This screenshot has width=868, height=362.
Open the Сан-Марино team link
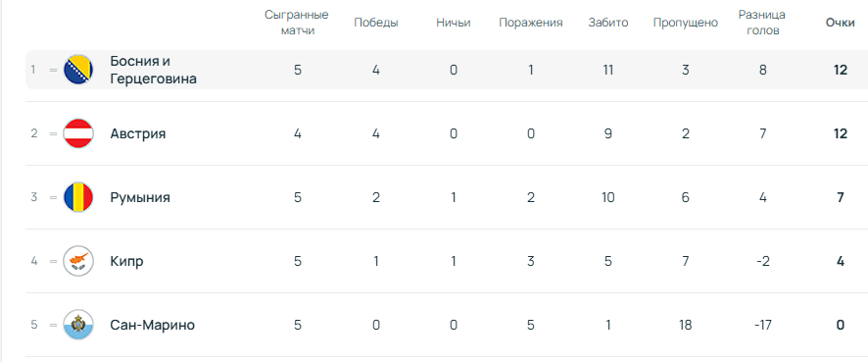coord(152,325)
